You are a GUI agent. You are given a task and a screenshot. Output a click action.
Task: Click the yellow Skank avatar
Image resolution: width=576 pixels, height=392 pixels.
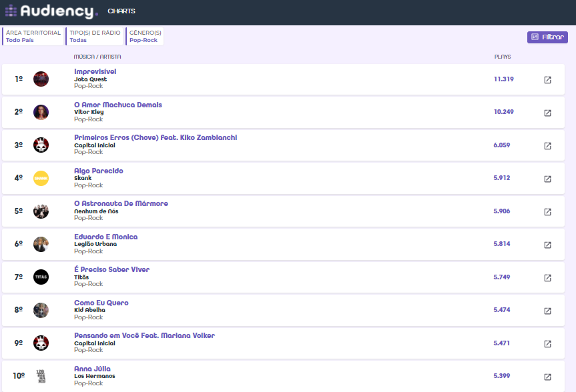(41, 178)
